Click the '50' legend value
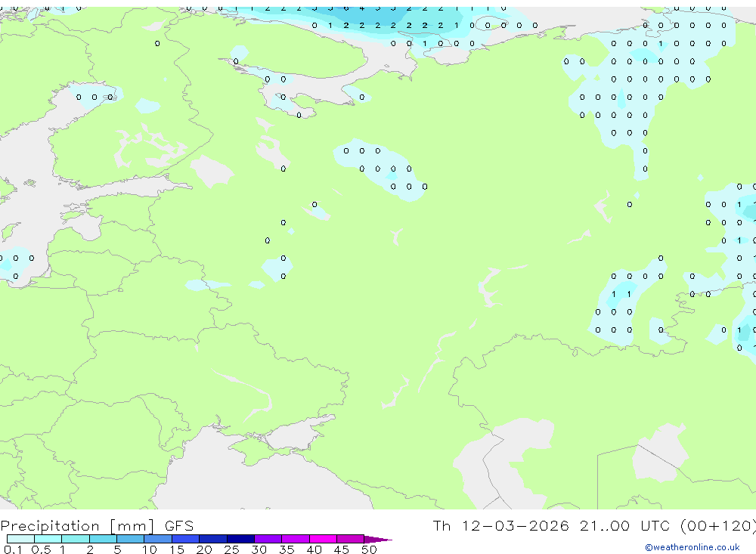Screen dimensions: 756x554 [x=369, y=549]
